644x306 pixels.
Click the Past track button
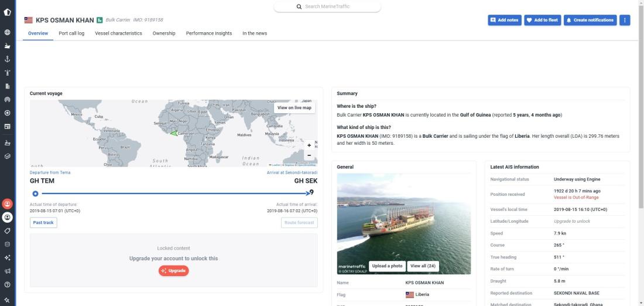[43, 223]
